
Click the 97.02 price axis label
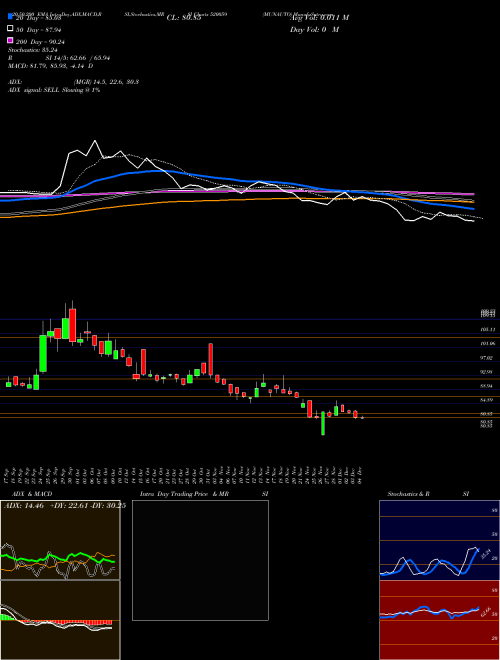pos(487,358)
